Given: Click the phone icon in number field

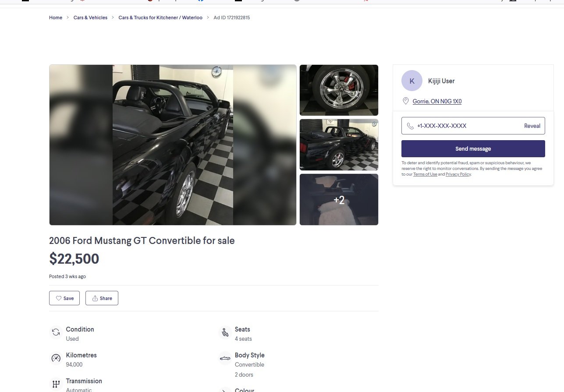Looking at the screenshot, I should pos(410,126).
